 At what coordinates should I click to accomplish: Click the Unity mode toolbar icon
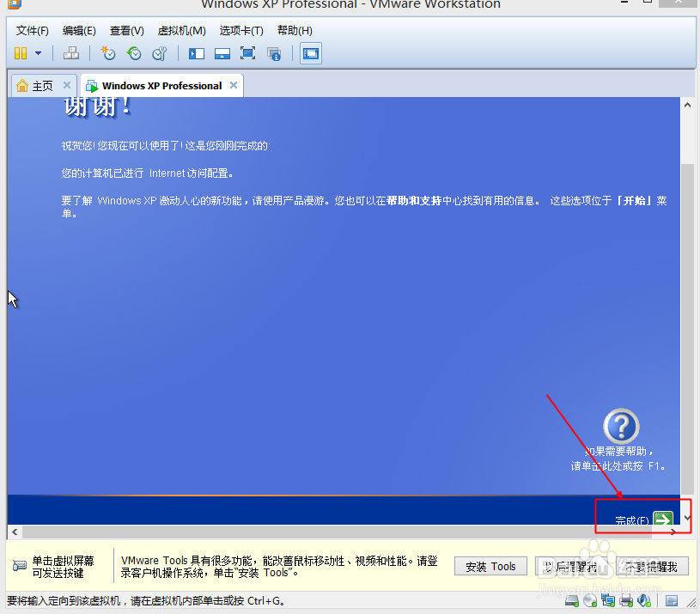(274, 54)
